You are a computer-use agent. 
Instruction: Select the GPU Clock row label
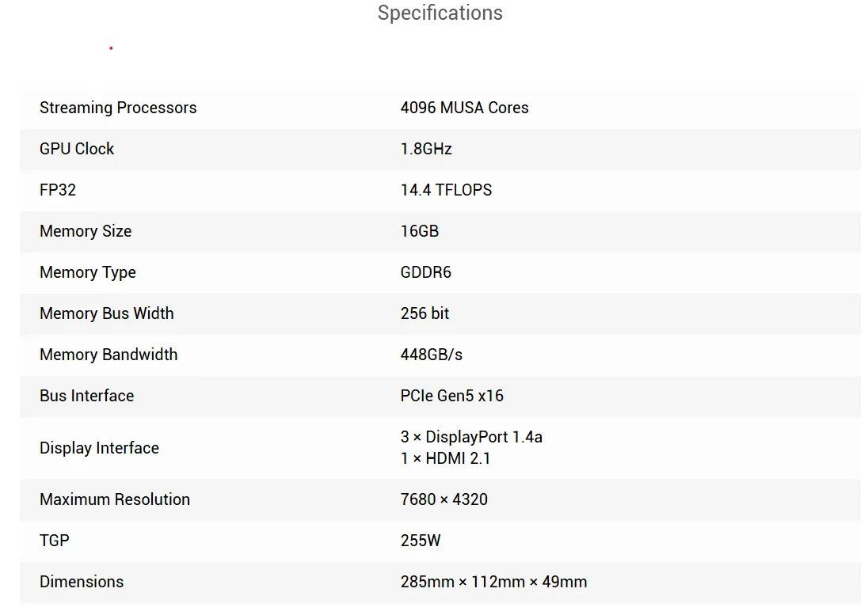pos(77,149)
